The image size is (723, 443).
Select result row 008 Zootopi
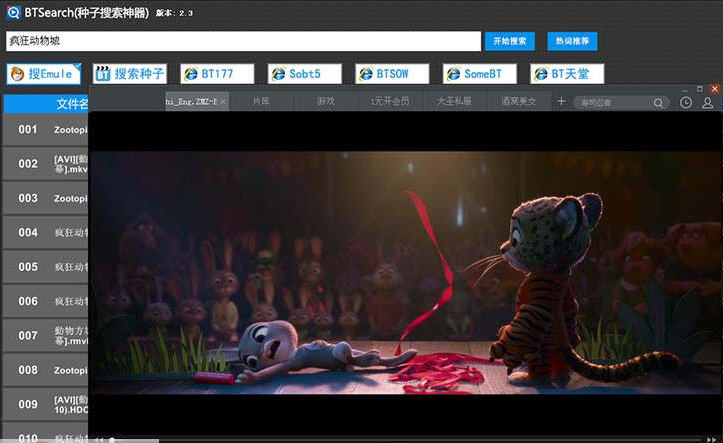point(46,370)
